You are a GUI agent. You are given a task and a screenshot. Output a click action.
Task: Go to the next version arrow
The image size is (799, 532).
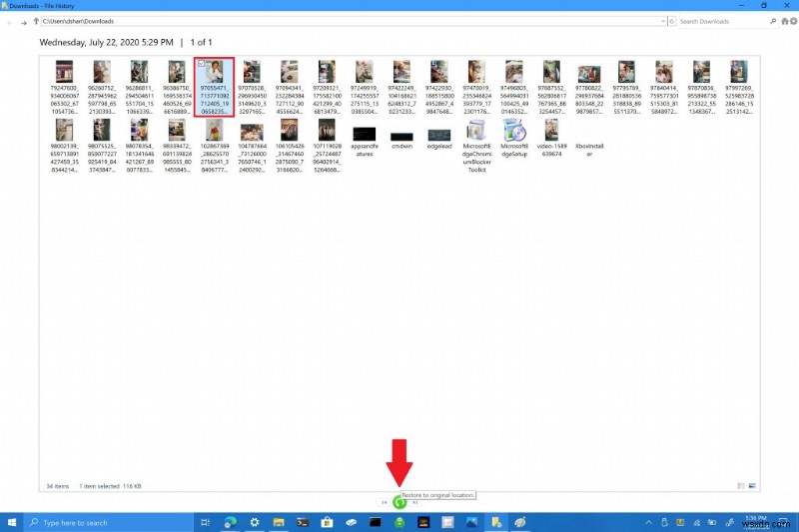pos(415,502)
